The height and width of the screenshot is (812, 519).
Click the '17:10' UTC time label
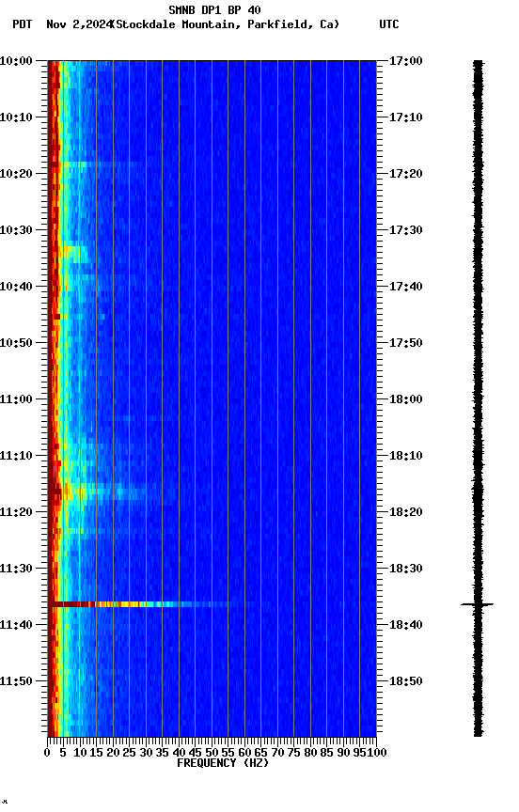coord(406,117)
